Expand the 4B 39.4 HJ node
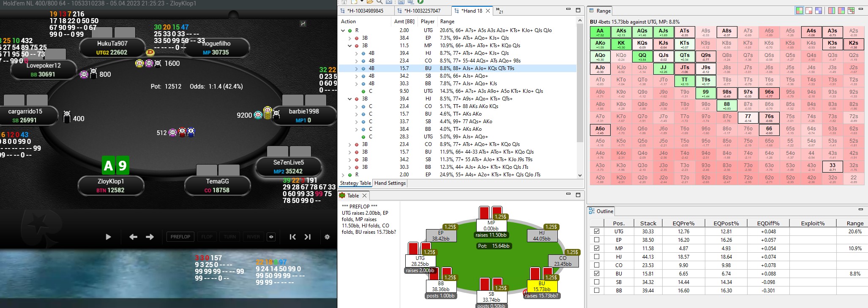The width and height of the screenshot is (868, 308). (x=357, y=53)
